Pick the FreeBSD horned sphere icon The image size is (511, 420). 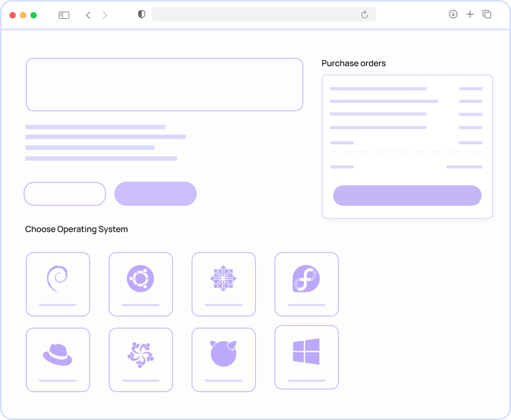223,354
